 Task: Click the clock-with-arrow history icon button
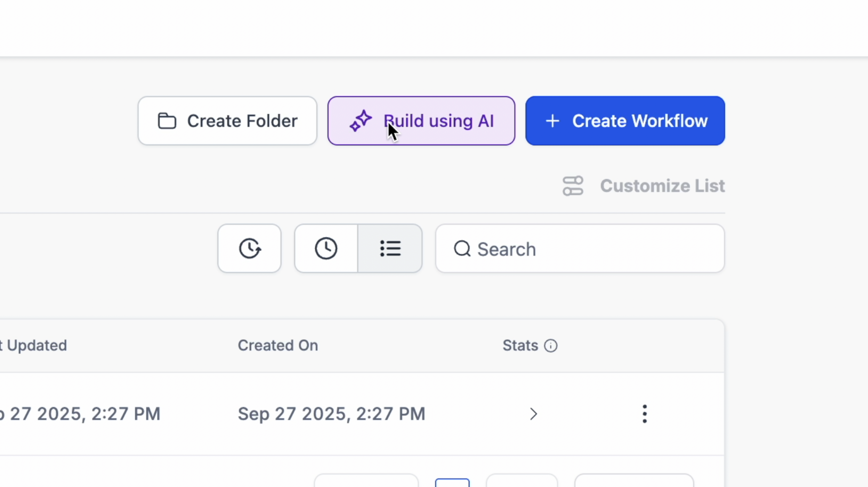tap(249, 249)
